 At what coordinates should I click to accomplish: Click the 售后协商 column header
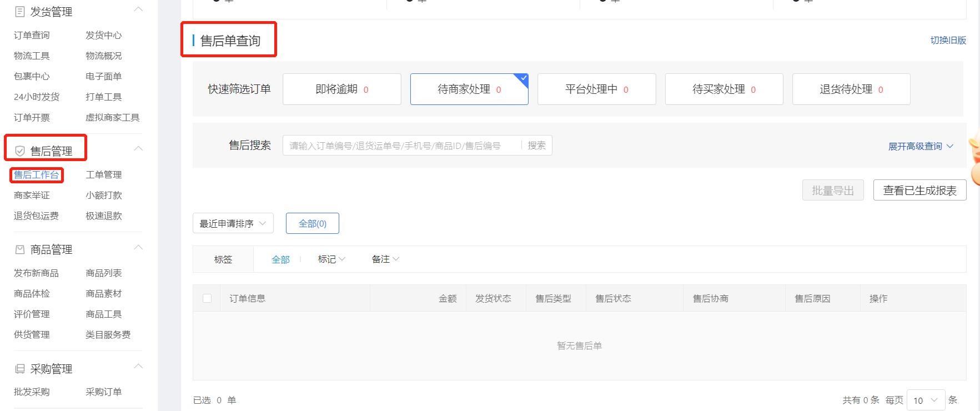point(710,298)
